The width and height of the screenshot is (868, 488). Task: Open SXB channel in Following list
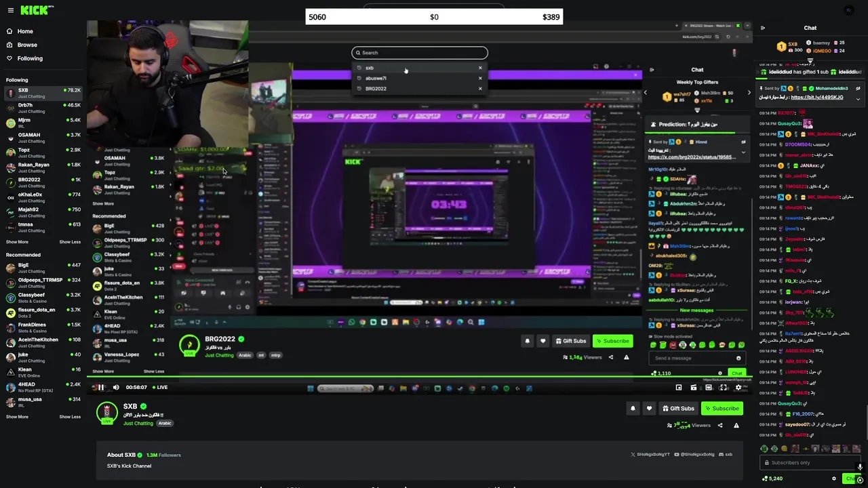click(43, 93)
